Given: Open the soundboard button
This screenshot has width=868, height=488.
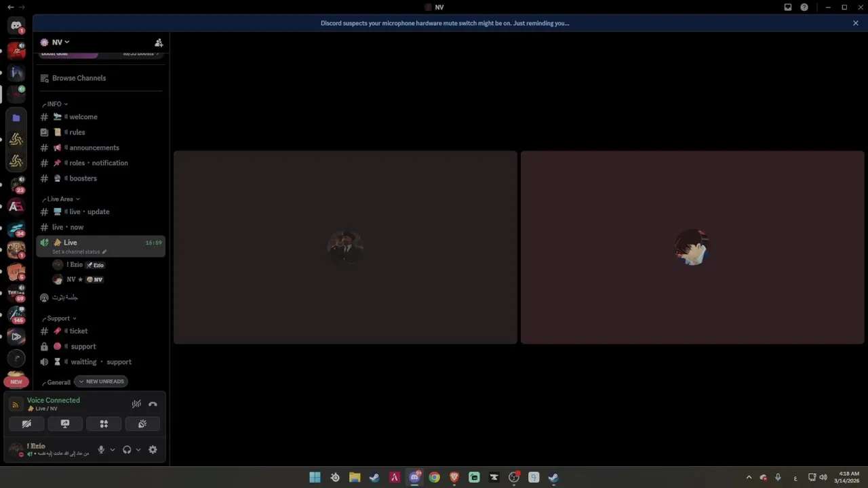Looking at the screenshot, I should click(142, 424).
